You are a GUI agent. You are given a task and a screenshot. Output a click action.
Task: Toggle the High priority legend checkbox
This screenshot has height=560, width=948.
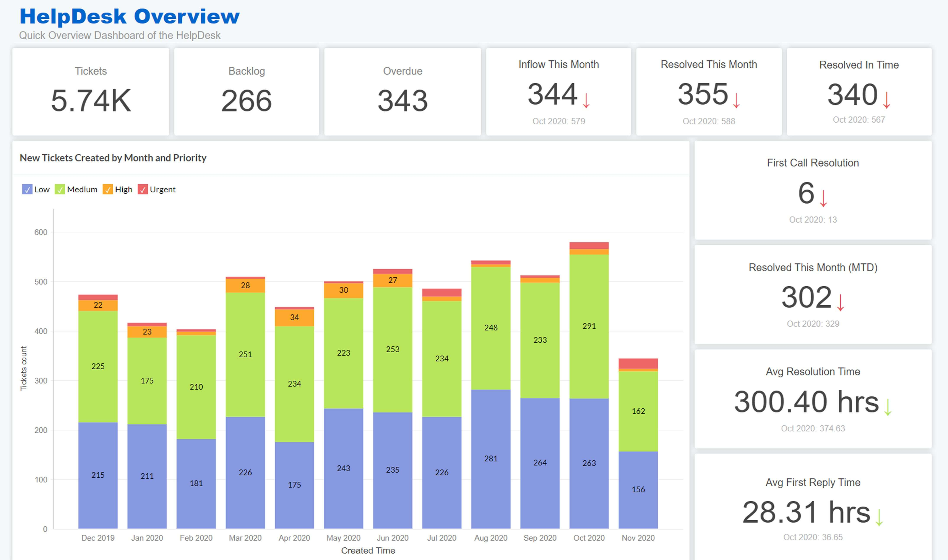[107, 189]
